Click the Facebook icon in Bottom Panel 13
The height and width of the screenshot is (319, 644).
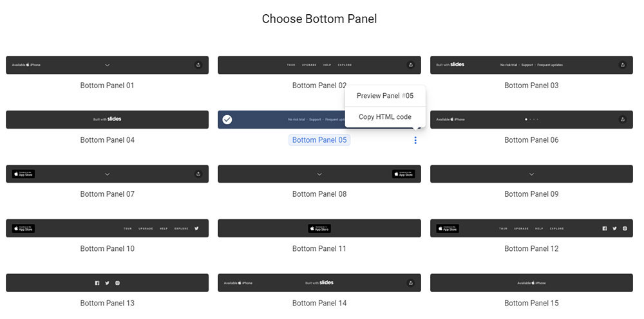(97, 283)
